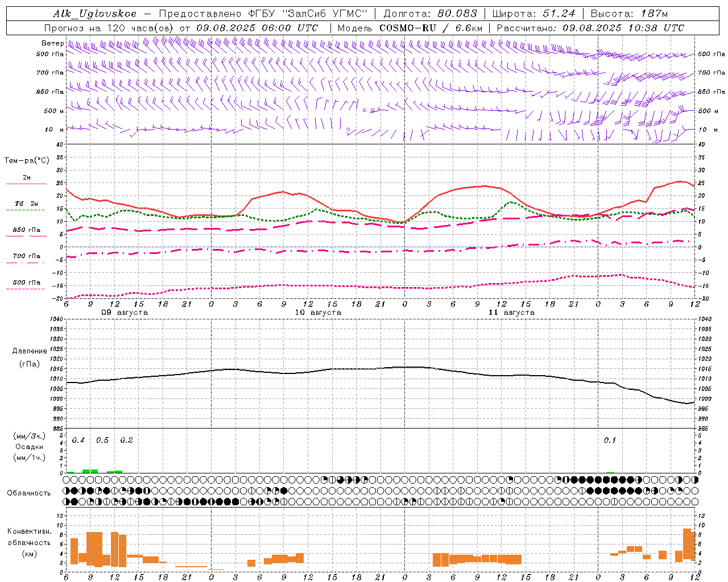
Task: Click the 0.5 precipitation amount value
Action: coord(102,440)
